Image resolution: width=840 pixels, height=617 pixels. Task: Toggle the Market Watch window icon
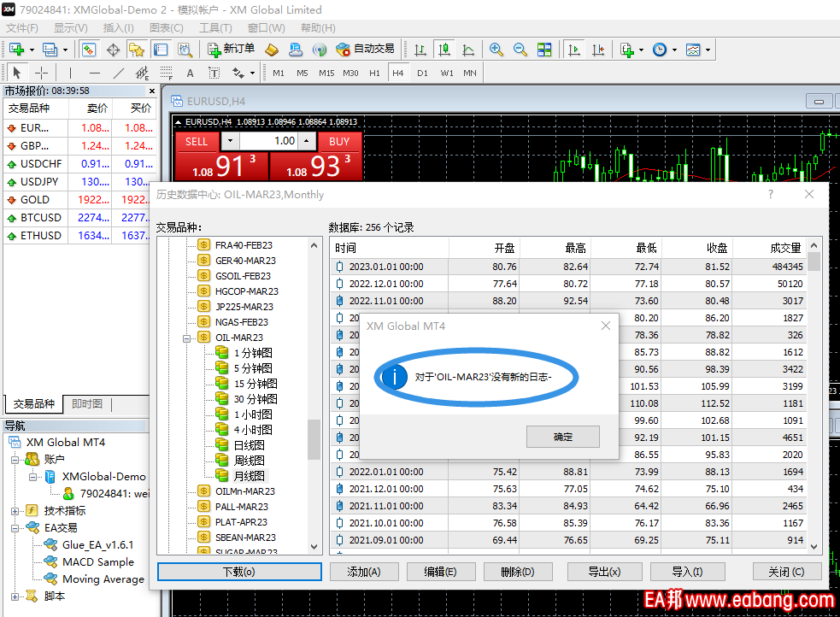(88, 50)
